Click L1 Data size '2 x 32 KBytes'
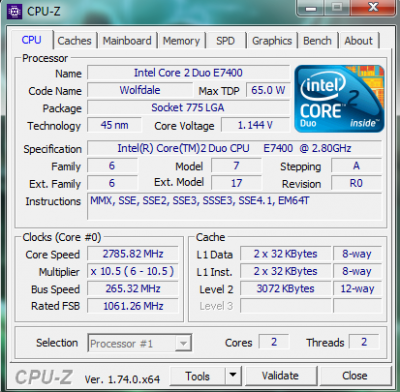Image resolution: width=400 pixels, height=392 pixels. (286, 254)
